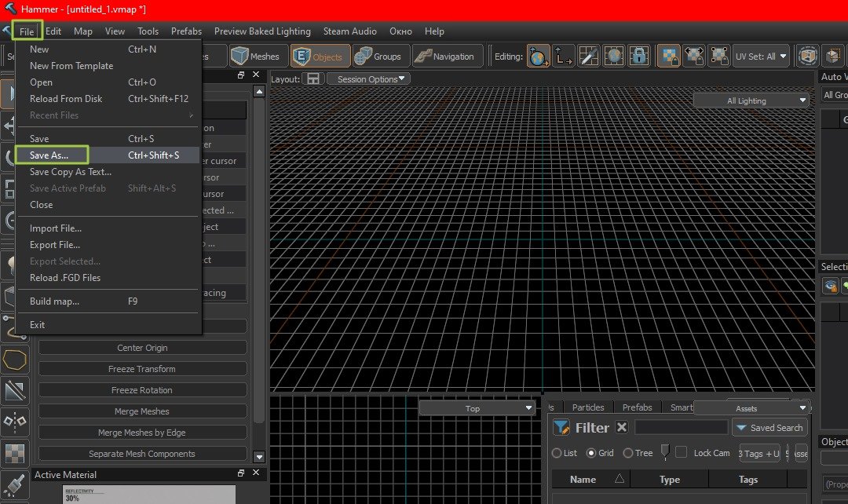Choose Save As... from File menu
The image size is (848, 504).
pyautogui.click(x=49, y=155)
